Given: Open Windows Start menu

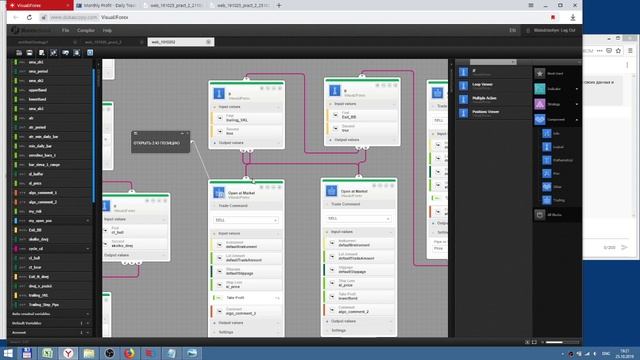Looking at the screenshot, I should 8,353.
